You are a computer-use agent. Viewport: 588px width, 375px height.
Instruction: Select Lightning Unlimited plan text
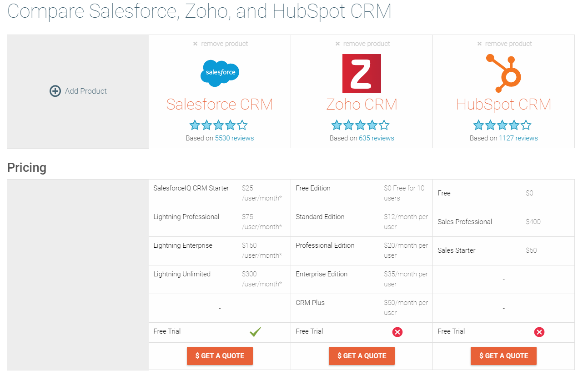point(182,274)
